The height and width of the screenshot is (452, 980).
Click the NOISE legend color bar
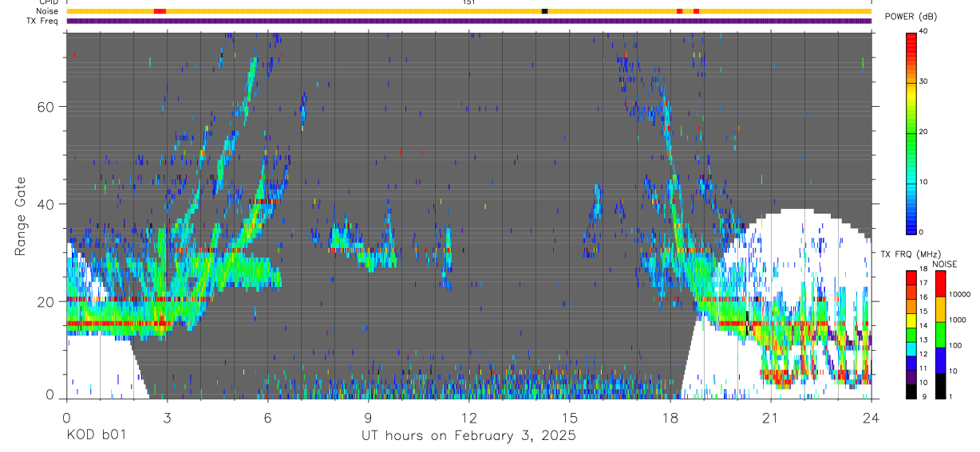point(940,334)
